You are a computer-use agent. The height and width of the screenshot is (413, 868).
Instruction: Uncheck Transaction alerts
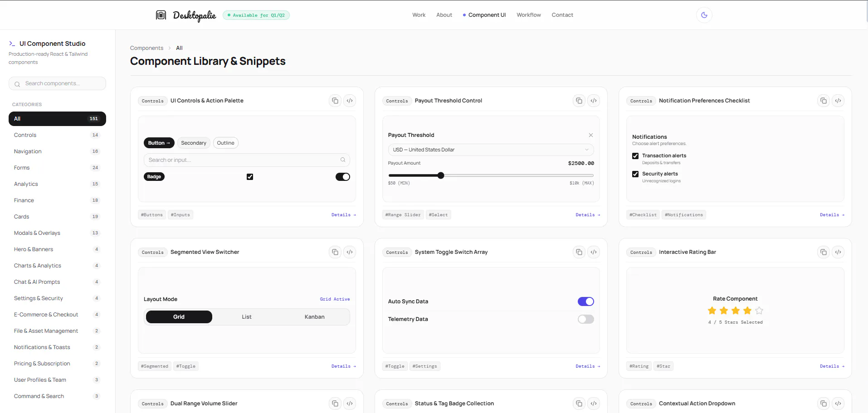(635, 156)
